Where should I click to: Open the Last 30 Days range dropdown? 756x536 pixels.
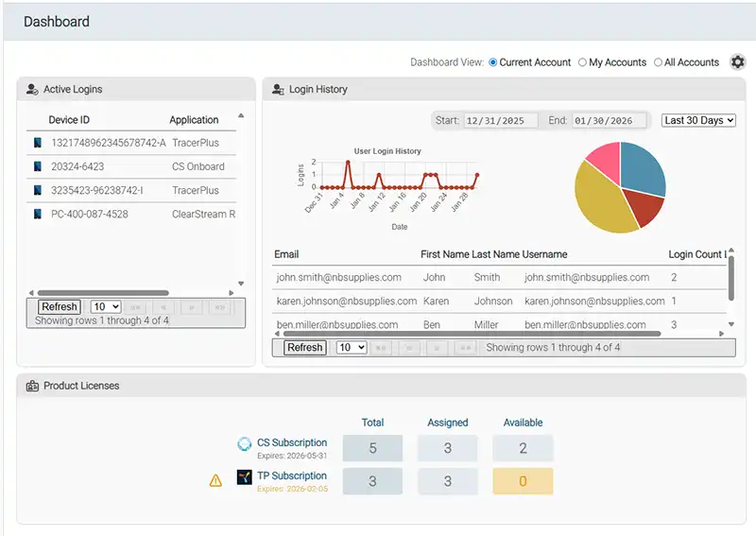(x=698, y=121)
